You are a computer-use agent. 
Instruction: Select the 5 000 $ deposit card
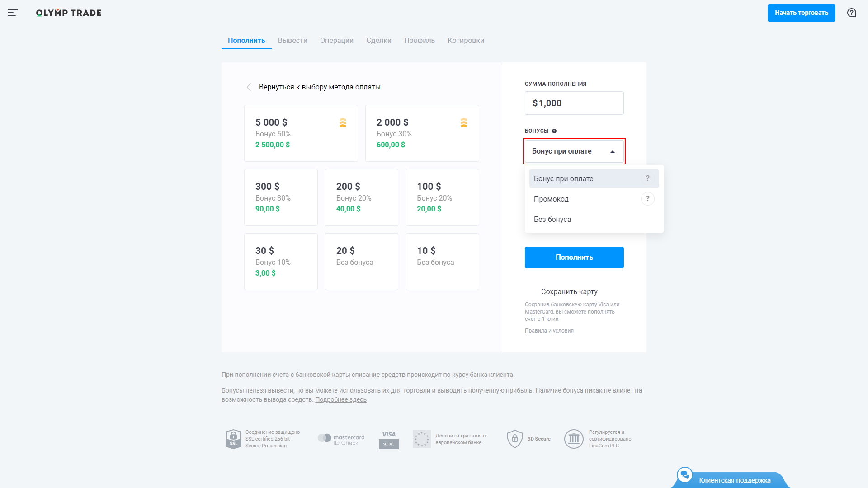(x=301, y=133)
